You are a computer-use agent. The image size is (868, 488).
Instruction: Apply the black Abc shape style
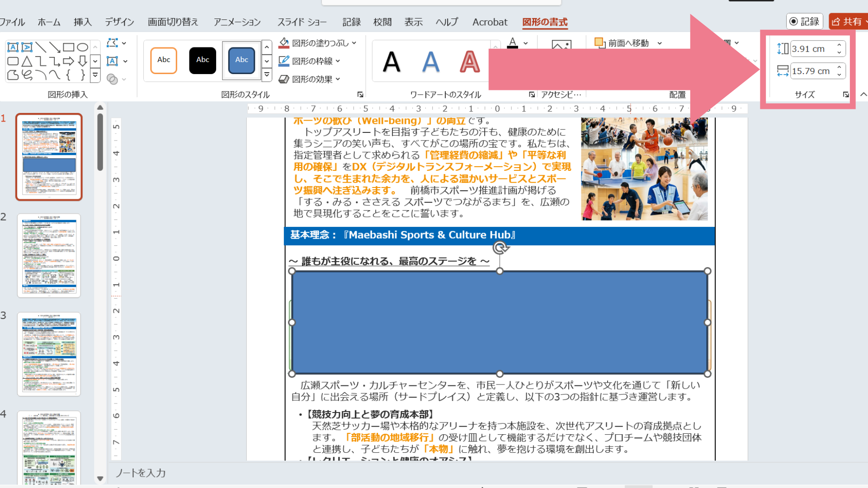coord(203,60)
